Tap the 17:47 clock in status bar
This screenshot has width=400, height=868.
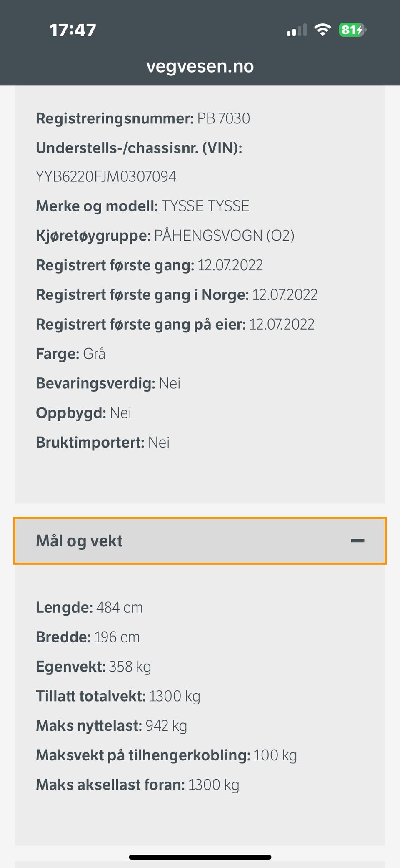tap(73, 30)
